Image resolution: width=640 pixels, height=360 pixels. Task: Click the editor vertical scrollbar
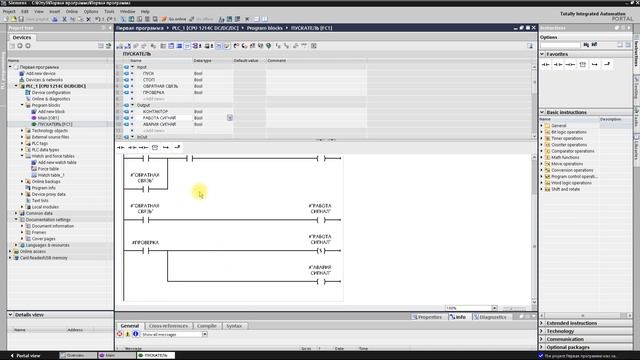pyautogui.click(x=534, y=229)
